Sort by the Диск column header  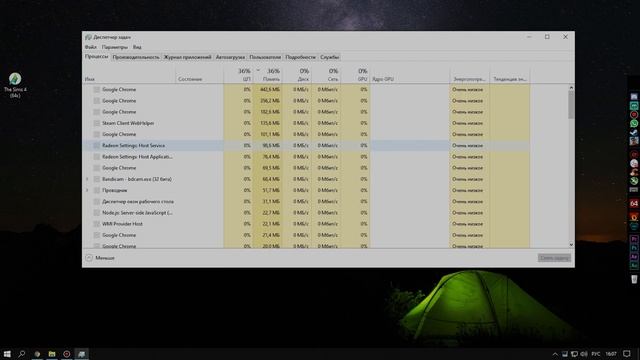tap(296, 75)
